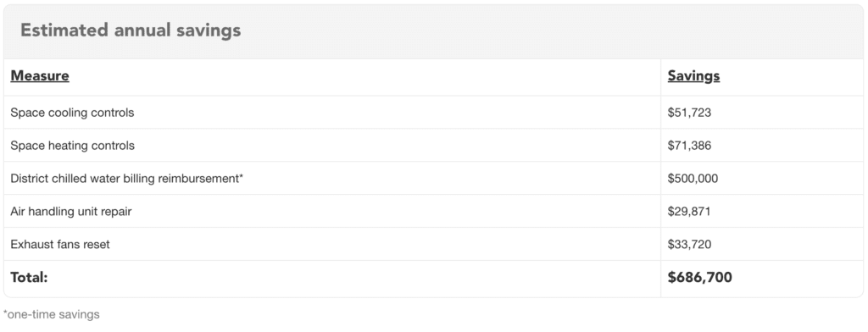Click the $29,871 savings value
Screen dimensions: 868x332
pyautogui.click(x=689, y=212)
